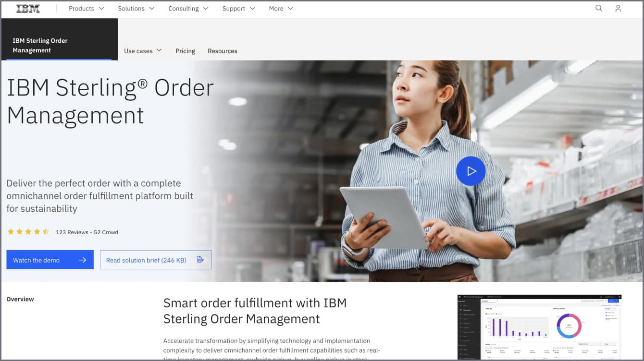The height and width of the screenshot is (361, 644).
Task: Click the star rating icons
Action: point(28,232)
